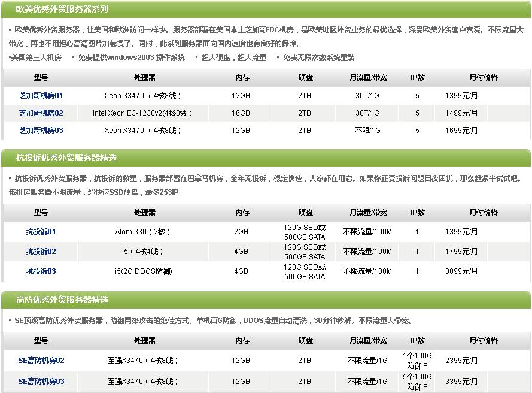The width and height of the screenshot is (532, 393).
Task: Click the 3099元/月 price for 抗投诉03
Action: [461, 271]
